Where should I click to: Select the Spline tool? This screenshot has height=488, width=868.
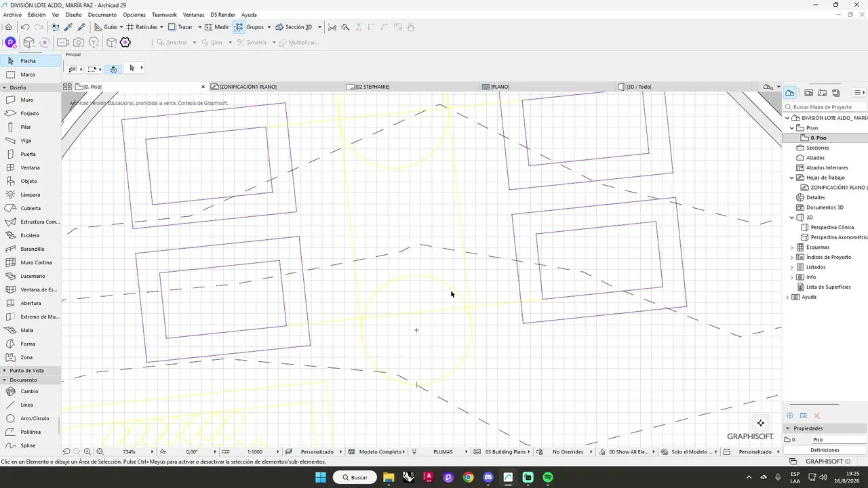click(31, 445)
